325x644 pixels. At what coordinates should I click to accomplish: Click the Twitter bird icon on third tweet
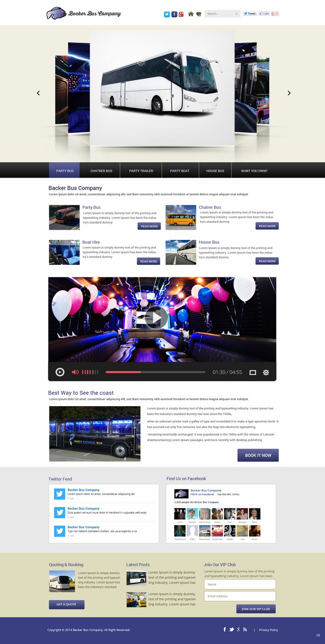coord(59,531)
